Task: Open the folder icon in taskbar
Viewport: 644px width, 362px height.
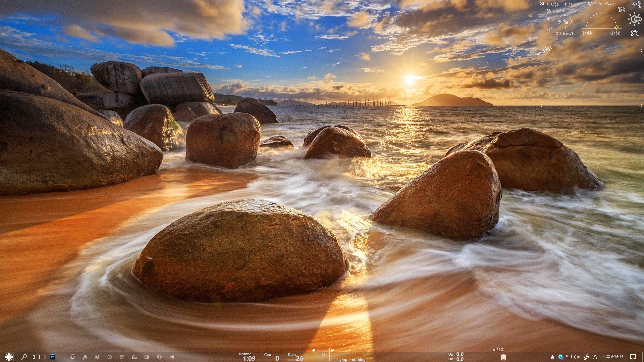Action: point(135,357)
